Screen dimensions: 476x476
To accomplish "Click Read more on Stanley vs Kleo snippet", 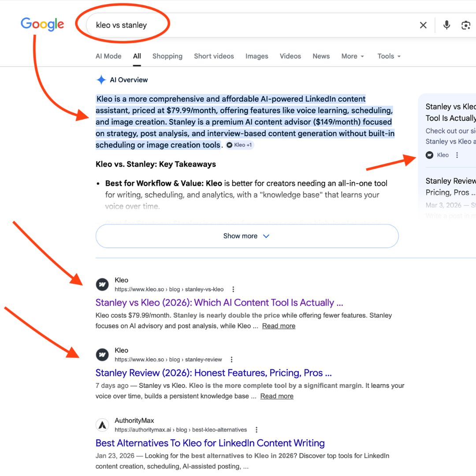I will pyautogui.click(x=279, y=326).
